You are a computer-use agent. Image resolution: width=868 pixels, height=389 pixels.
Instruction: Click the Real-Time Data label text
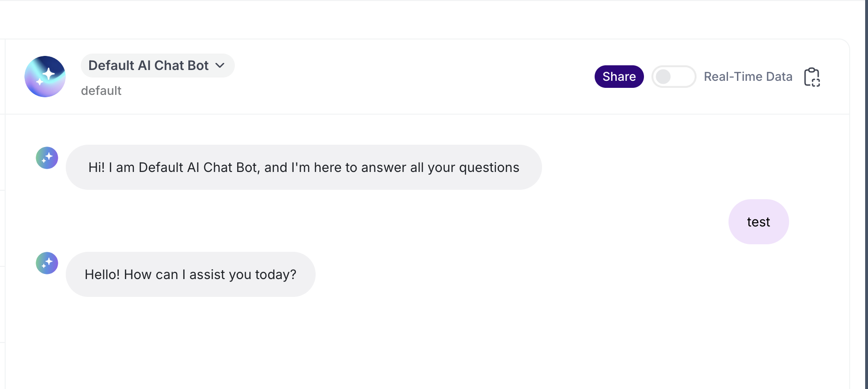pyautogui.click(x=748, y=77)
